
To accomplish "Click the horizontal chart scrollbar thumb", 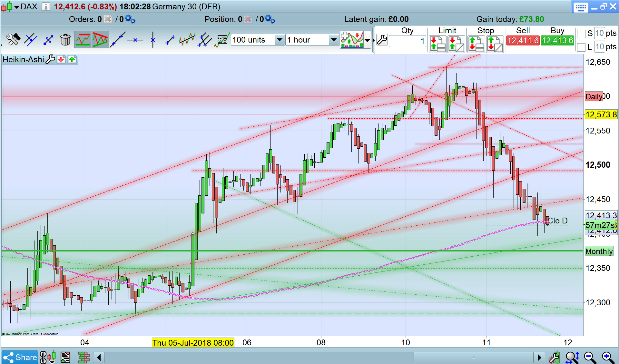I will pos(473,357).
